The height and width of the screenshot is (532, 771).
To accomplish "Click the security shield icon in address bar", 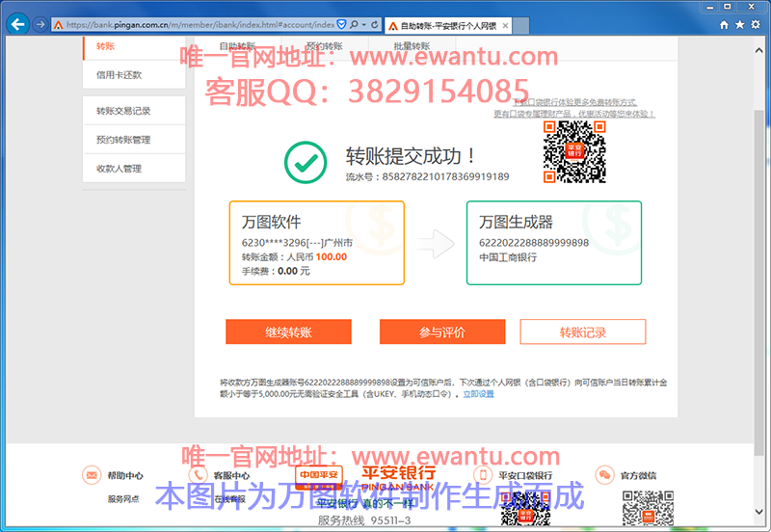I will point(342,24).
